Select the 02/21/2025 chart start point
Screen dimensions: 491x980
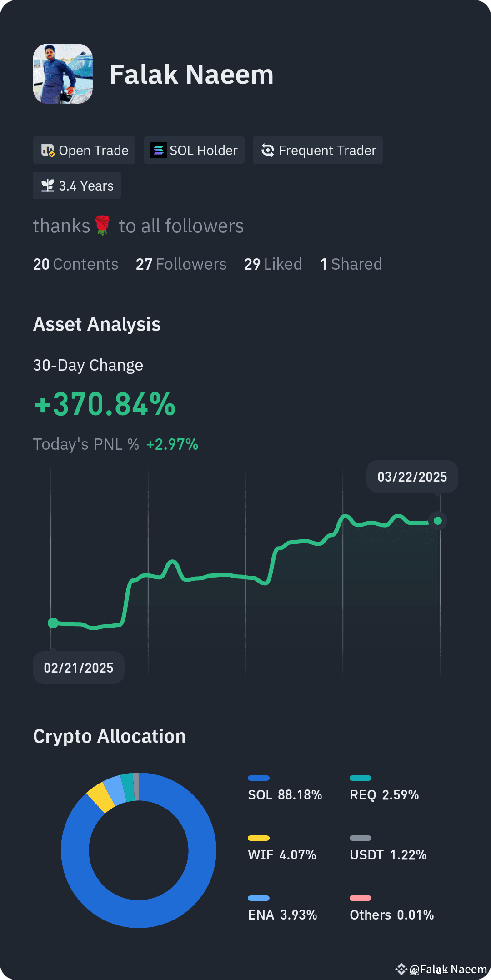[x=53, y=623]
